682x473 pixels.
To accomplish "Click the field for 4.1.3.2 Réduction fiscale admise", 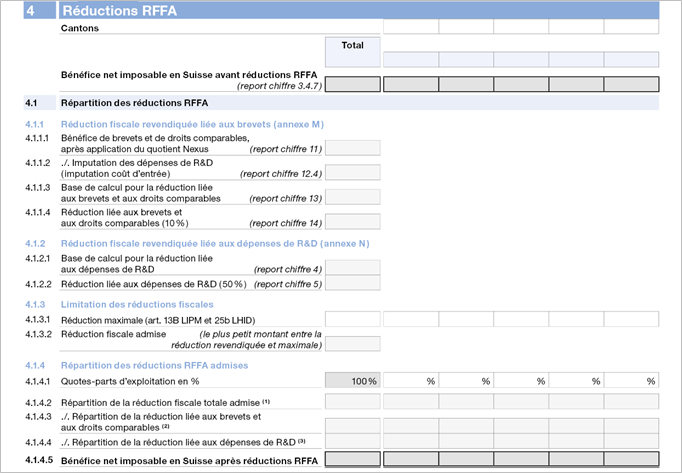I will click(353, 344).
